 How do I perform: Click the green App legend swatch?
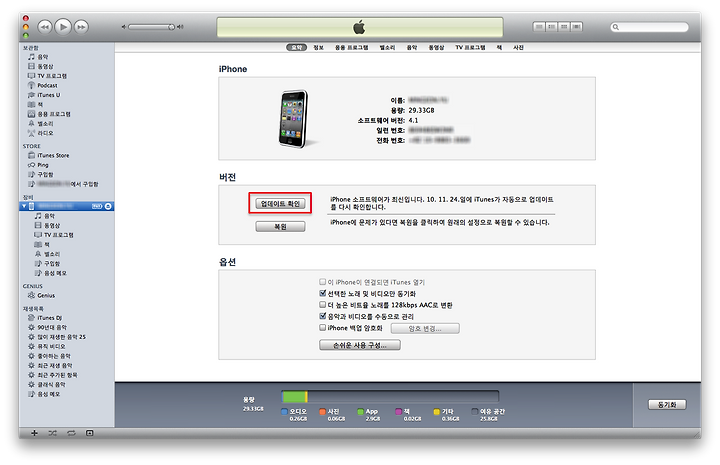pyautogui.click(x=360, y=412)
